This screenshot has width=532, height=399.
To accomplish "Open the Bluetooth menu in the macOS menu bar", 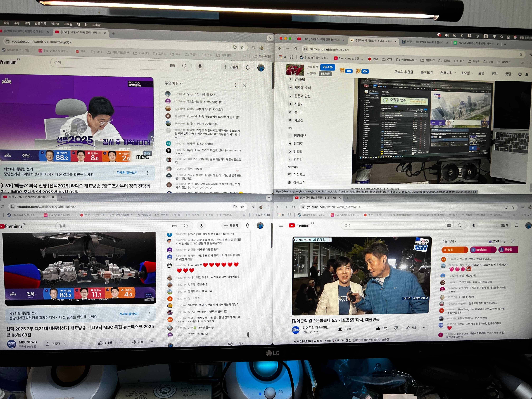I will point(462,36).
